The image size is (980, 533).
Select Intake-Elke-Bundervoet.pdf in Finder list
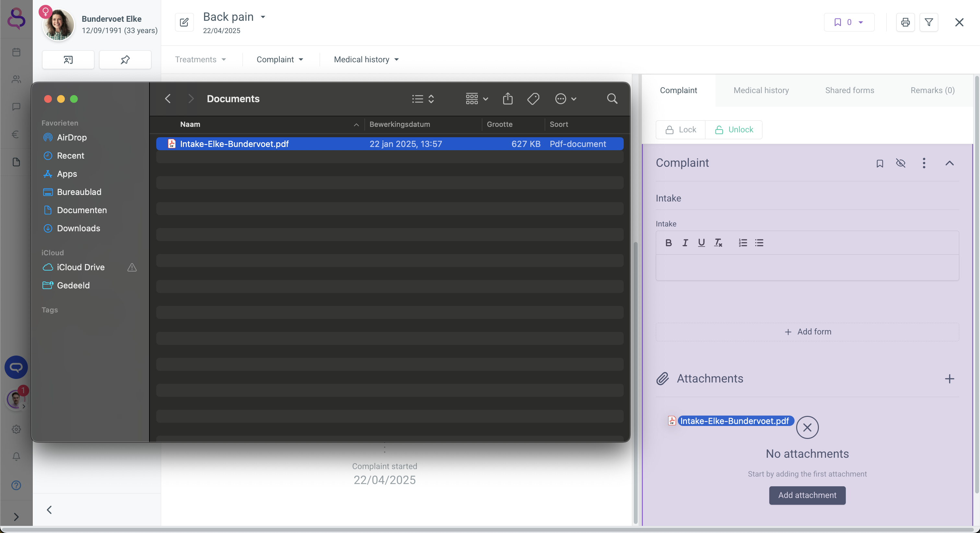tap(390, 144)
